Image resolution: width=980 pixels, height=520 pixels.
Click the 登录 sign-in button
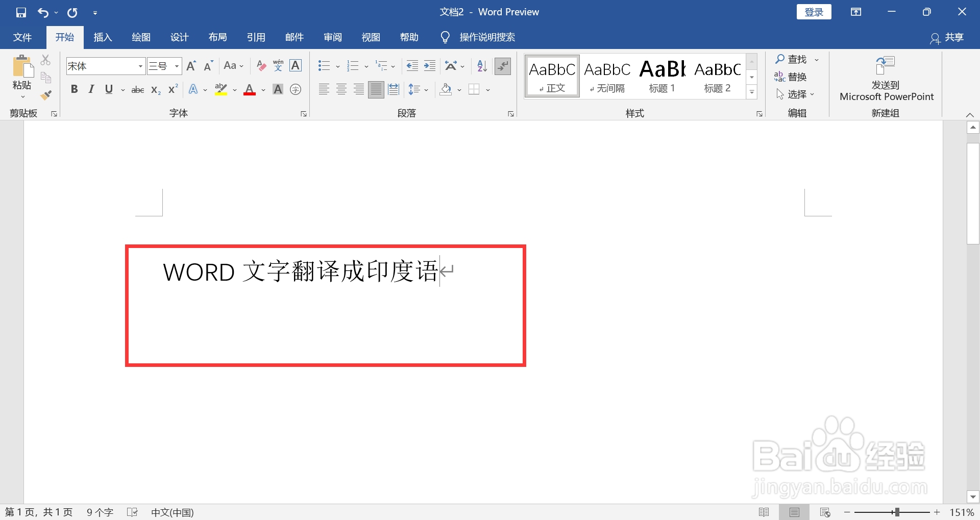tap(814, 12)
